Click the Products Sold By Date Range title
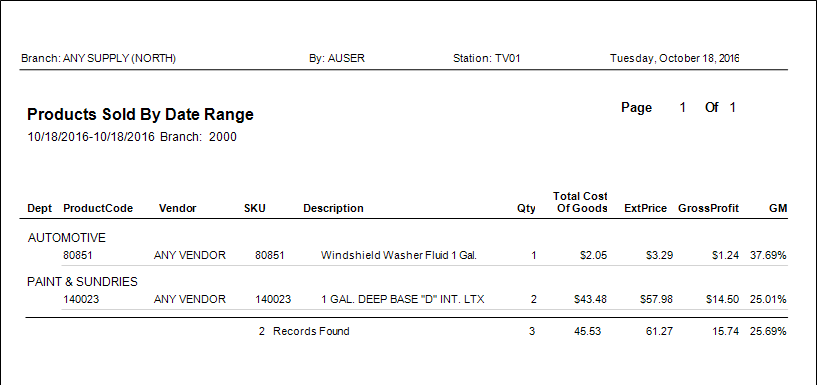 140,115
